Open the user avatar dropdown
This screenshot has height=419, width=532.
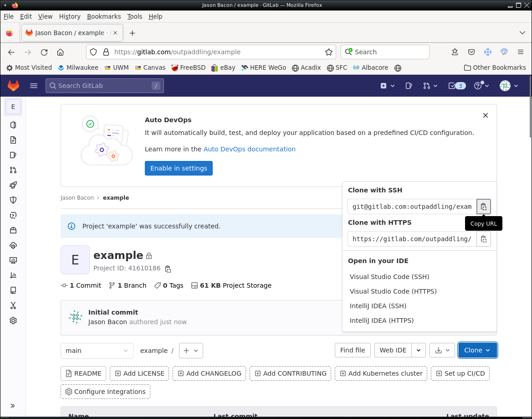509,86
